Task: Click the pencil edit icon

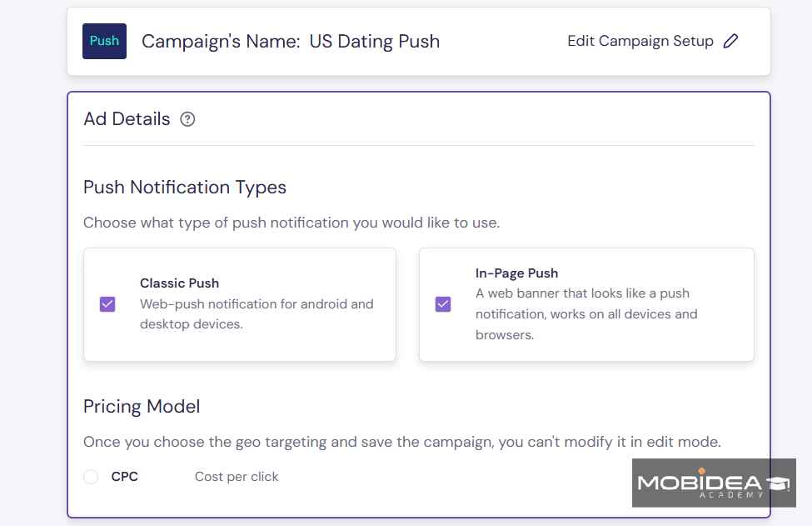Action: (730, 41)
